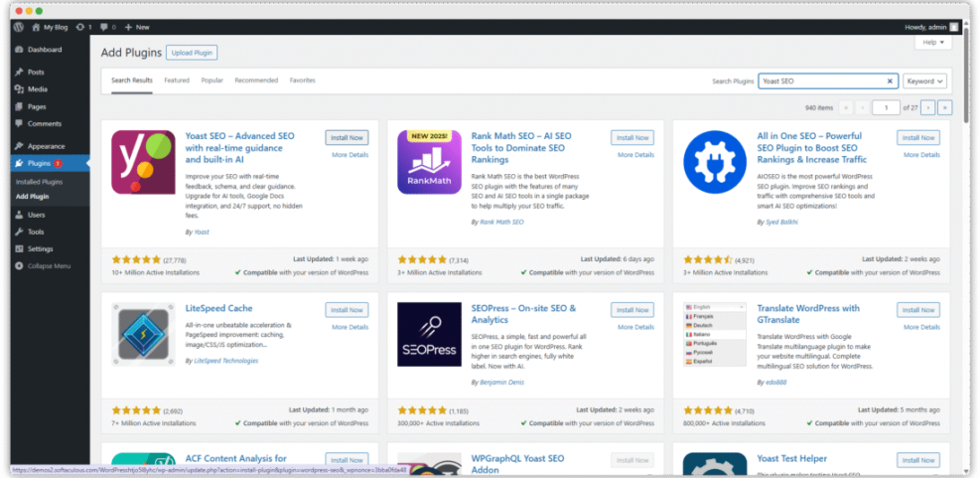Open Pages menu in sidebar
Viewport: 980px width, 478px height.
pyautogui.click(x=37, y=106)
